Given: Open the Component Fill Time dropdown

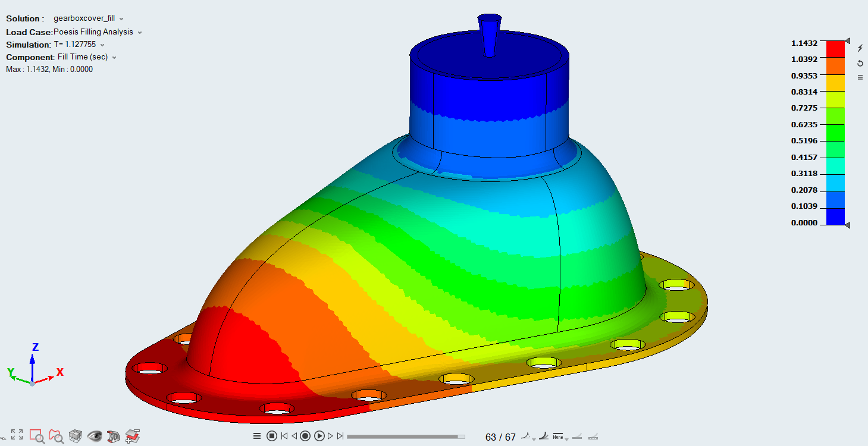Looking at the screenshot, I should click(x=114, y=58).
